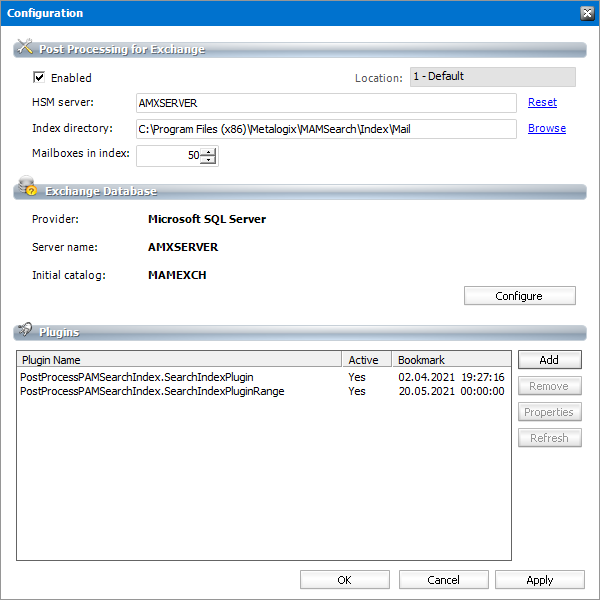600x600 pixels.
Task: Sort by Active column header
Action: tap(367, 360)
